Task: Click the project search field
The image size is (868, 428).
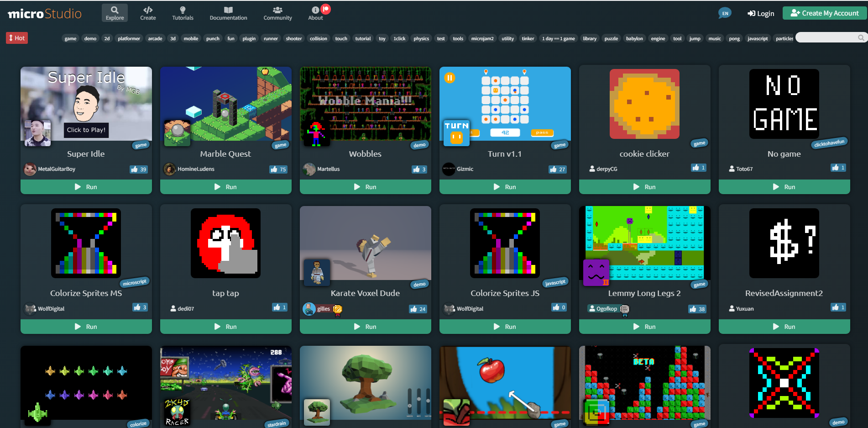Action: [827, 37]
